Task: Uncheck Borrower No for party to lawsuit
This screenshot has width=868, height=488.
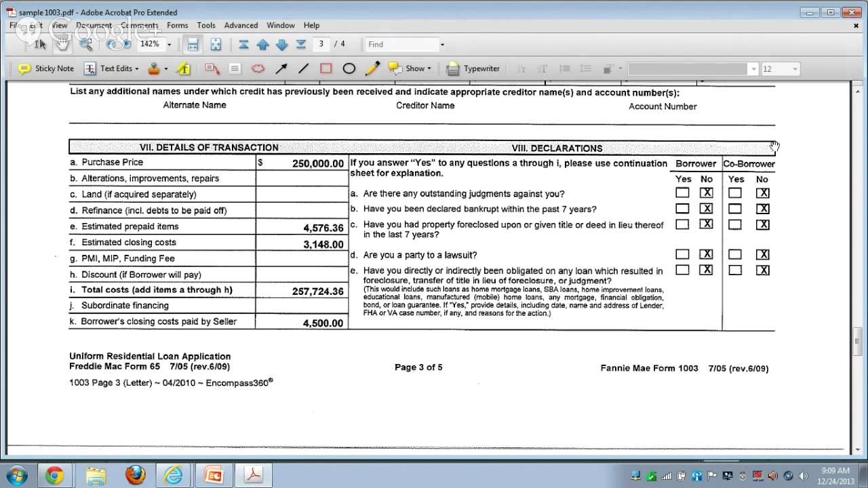Action: tap(706, 254)
